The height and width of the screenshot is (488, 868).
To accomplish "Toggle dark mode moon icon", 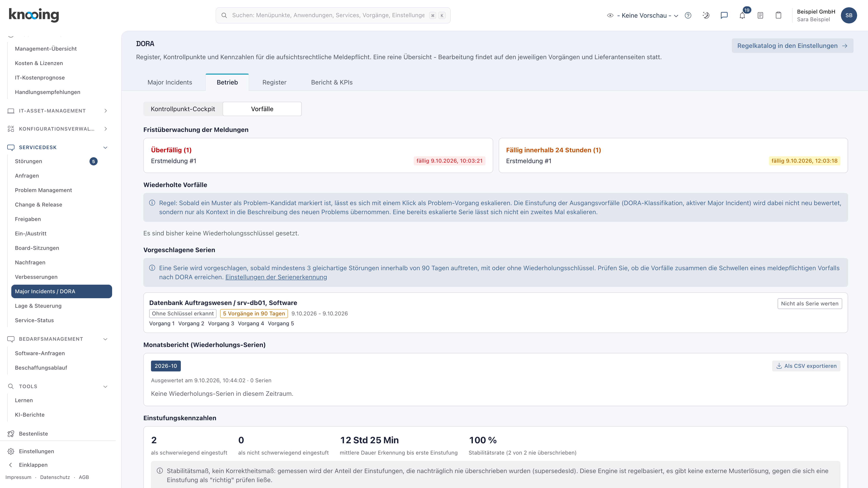I will [706, 16].
